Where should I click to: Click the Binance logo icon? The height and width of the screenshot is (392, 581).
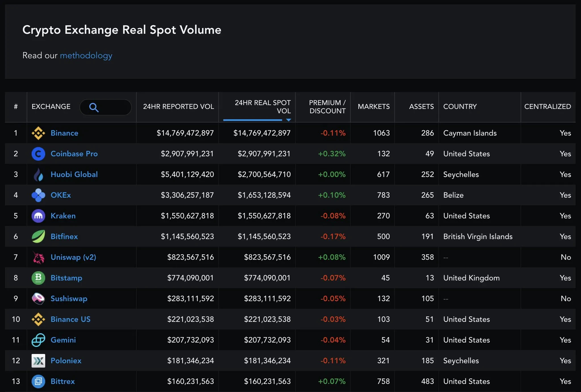click(38, 133)
